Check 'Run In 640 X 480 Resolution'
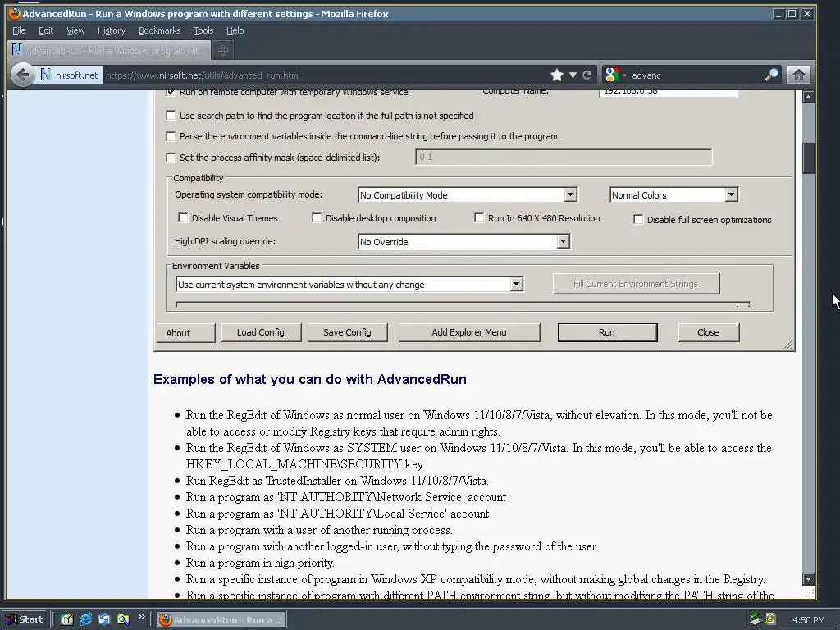This screenshot has height=630, width=840. [479, 217]
